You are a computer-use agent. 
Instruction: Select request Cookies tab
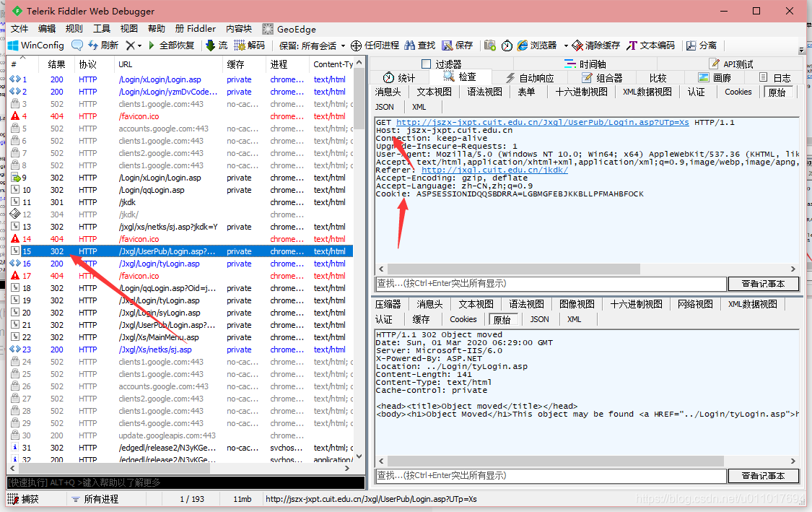click(x=738, y=92)
